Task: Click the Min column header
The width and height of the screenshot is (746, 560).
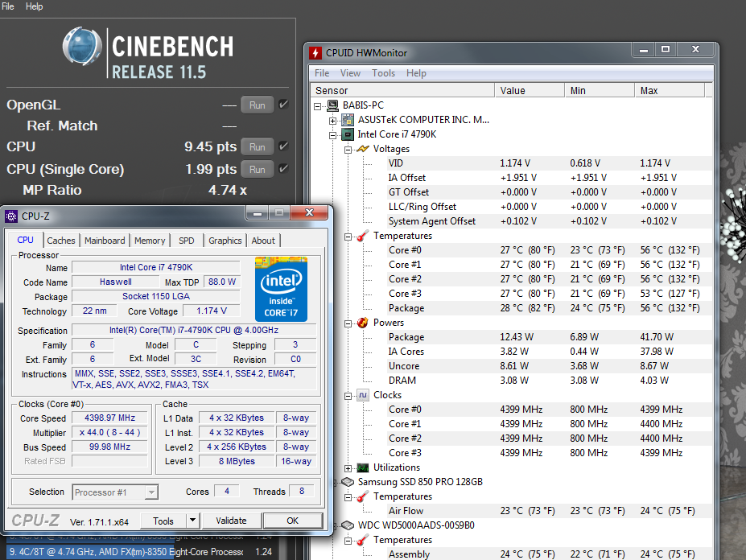Action: (x=600, y=90)
